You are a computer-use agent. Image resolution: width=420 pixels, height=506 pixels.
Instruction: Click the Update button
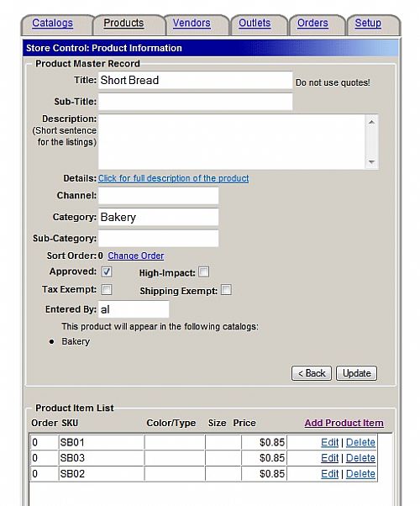click(x=356, y=373)
